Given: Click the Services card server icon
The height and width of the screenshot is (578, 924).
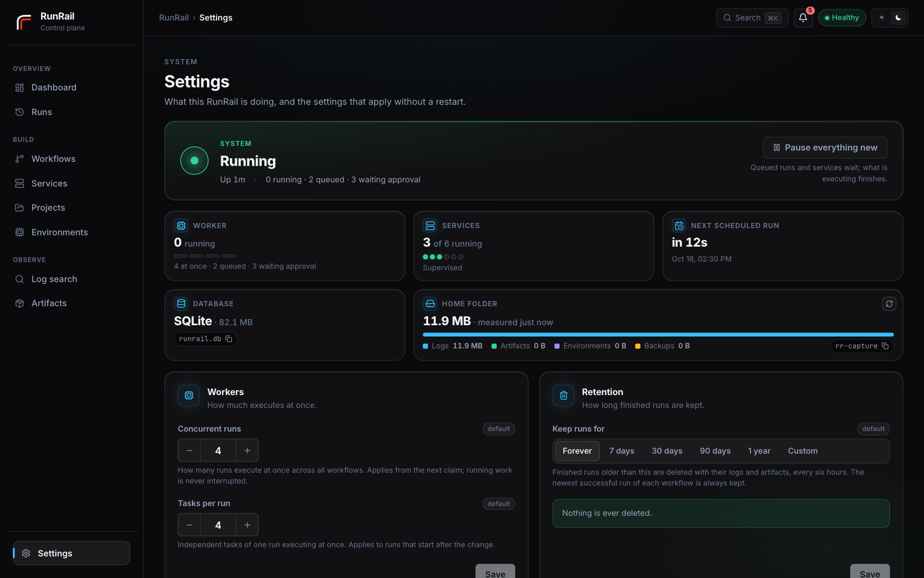Looking at the screenshot, I should point(430,226).
